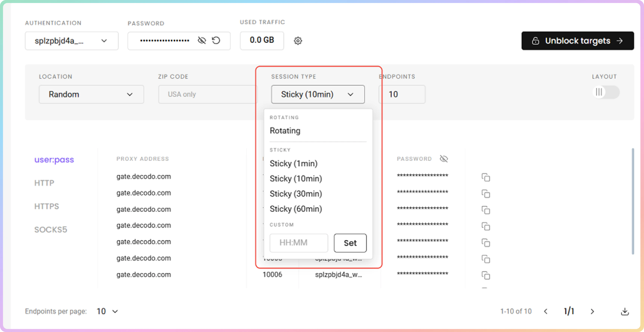Go to previous endpoints page
This screenshot has width=644, height=332.
click(546, 311)
